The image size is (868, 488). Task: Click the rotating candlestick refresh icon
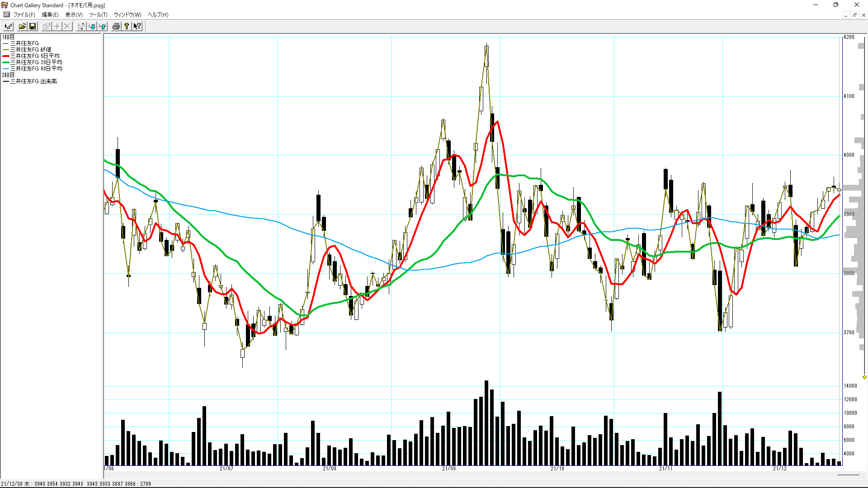pyautogui.click(x=81, y=26)
